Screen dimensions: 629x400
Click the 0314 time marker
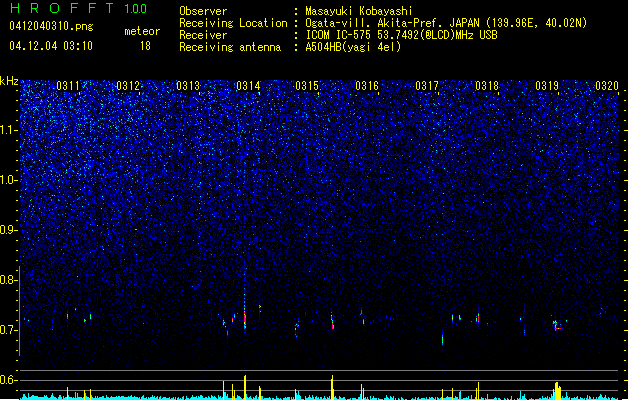pyautogui.click(x=248, y=86)
